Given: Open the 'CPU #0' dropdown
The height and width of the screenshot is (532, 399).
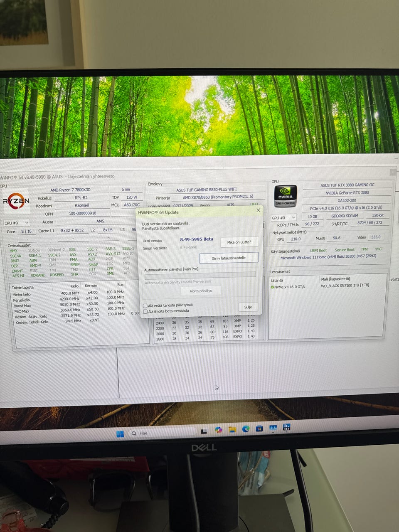Looking at the screenshot, I should pos(17,223).
